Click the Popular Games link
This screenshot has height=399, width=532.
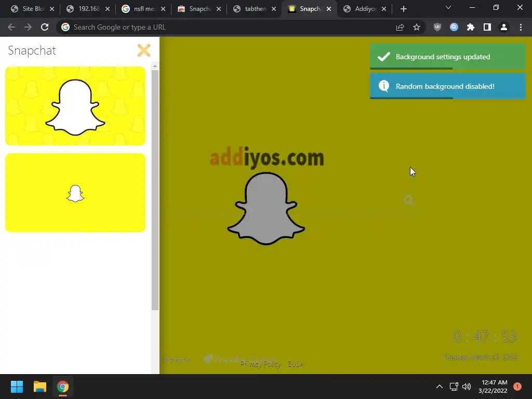point(240,359)
